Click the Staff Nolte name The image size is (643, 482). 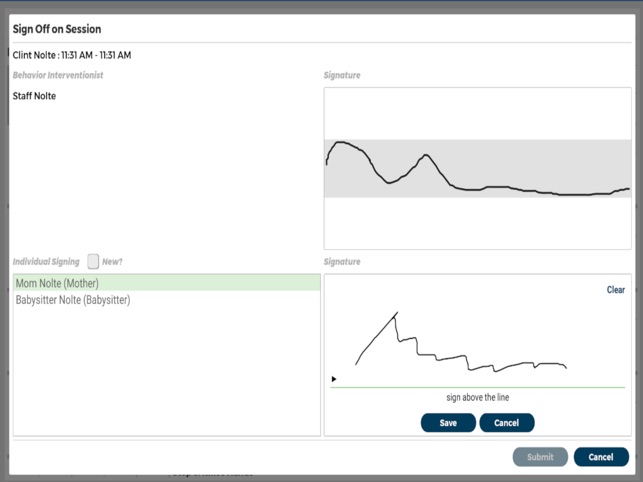click(x=34, y=96)
